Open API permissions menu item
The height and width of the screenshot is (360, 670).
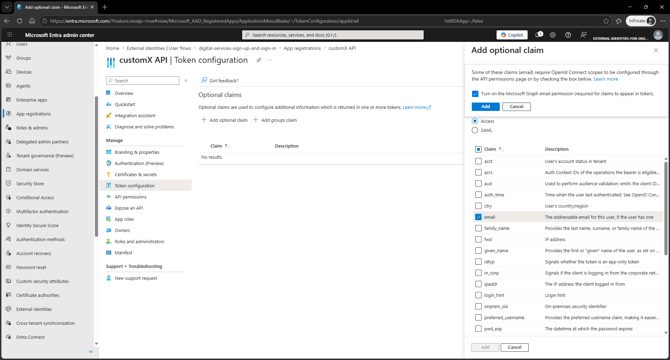tap(130, 197)
